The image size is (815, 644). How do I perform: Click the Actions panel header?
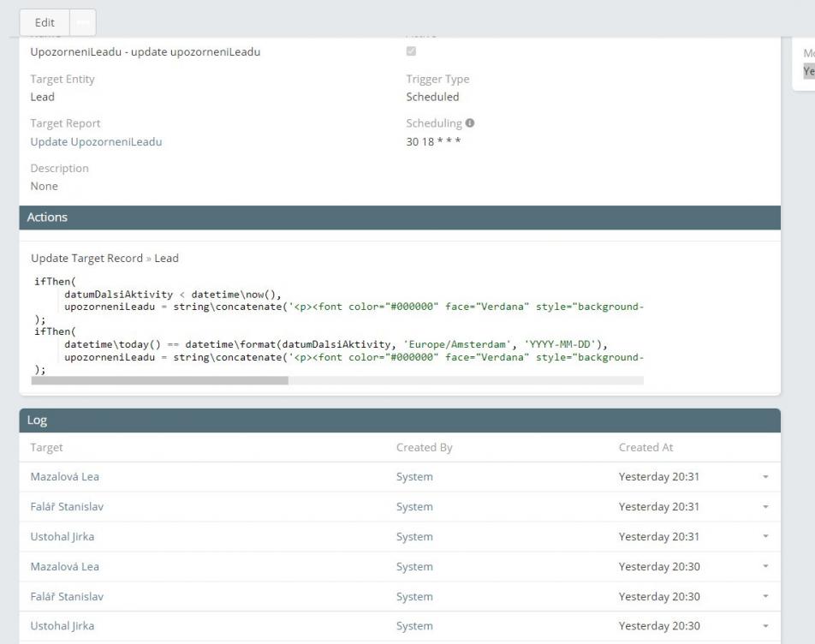[400, 218]
